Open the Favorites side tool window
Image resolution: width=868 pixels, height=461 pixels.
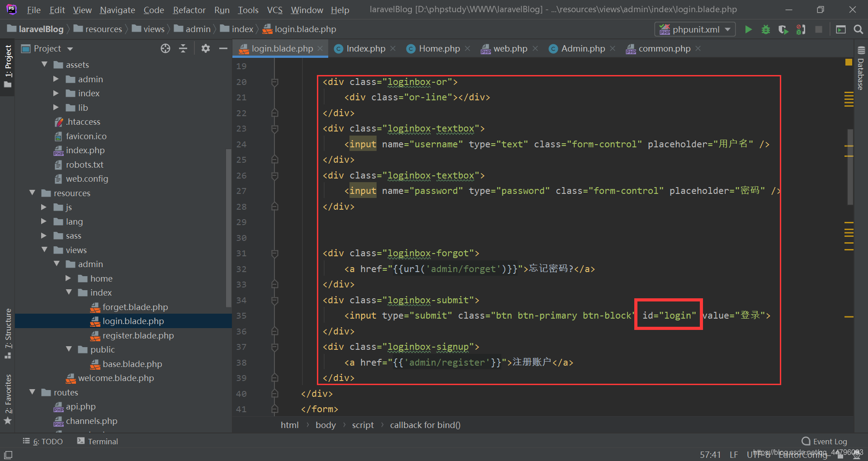8,400
